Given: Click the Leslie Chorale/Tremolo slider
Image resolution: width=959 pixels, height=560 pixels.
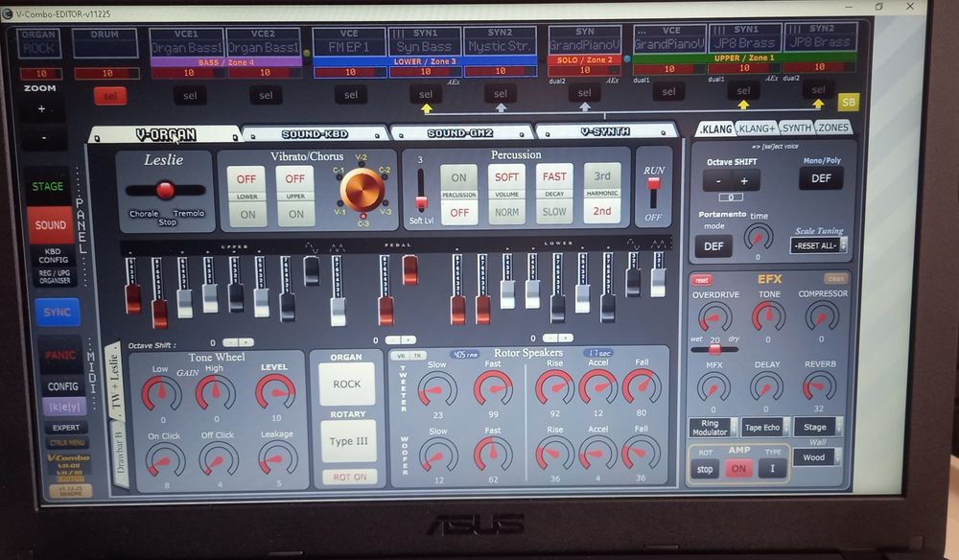Looking at the screenshot, I should (x=165, y=190).
